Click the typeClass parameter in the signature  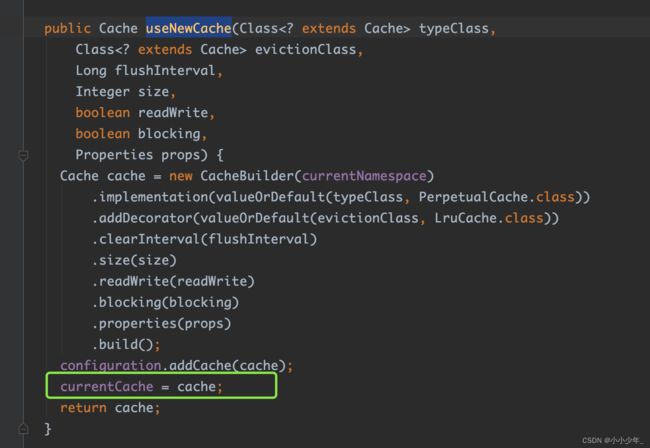click(454, 29)
